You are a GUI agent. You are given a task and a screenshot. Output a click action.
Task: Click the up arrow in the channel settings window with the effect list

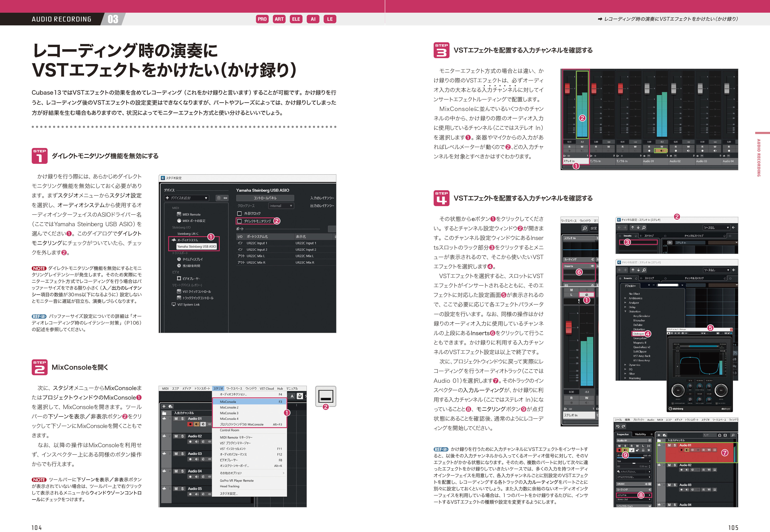[x=633, y=270]
